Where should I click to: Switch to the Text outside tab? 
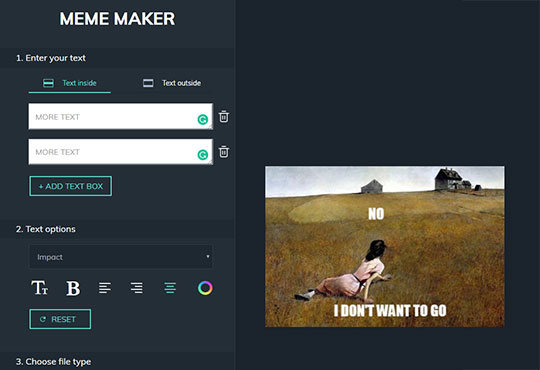pos(172,83)
